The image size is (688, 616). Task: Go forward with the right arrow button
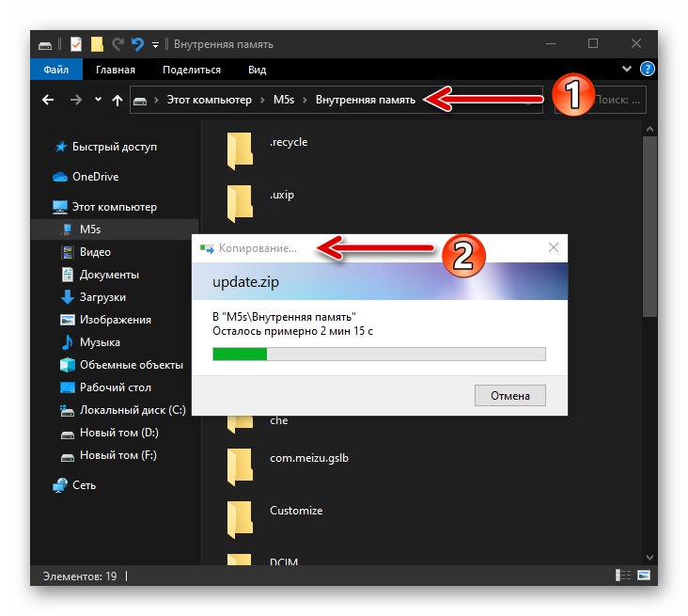pos(76,100)
